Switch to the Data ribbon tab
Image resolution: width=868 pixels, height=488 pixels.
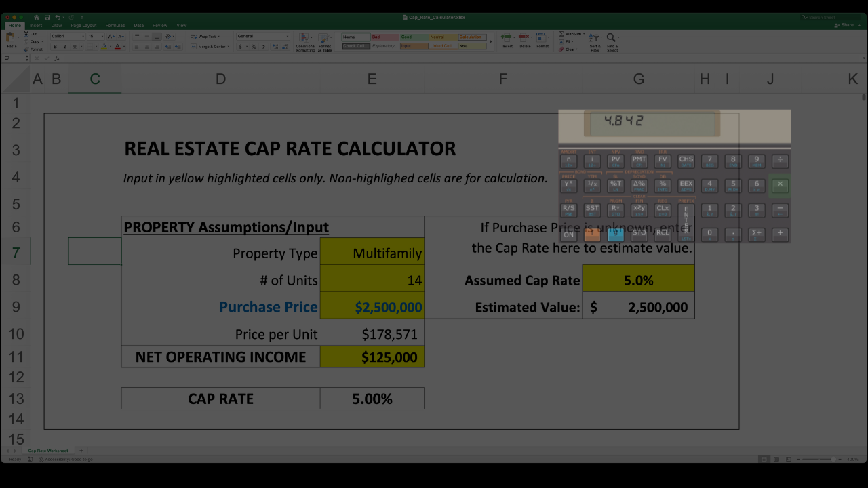[x=139, y=26]
